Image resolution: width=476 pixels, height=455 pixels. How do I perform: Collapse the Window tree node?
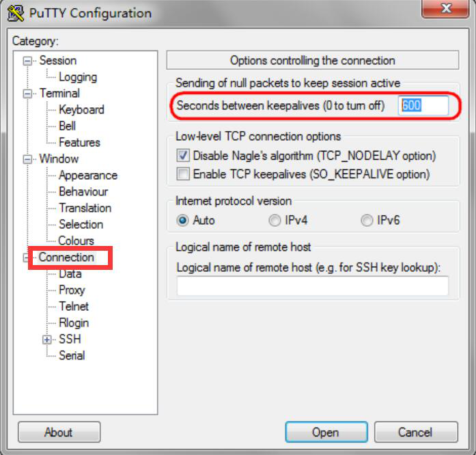27,159
